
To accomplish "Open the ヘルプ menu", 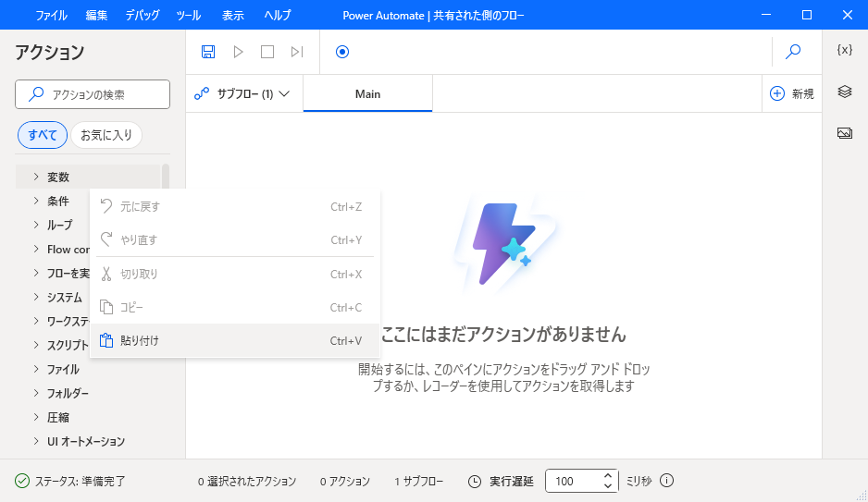I will point(278,15).
